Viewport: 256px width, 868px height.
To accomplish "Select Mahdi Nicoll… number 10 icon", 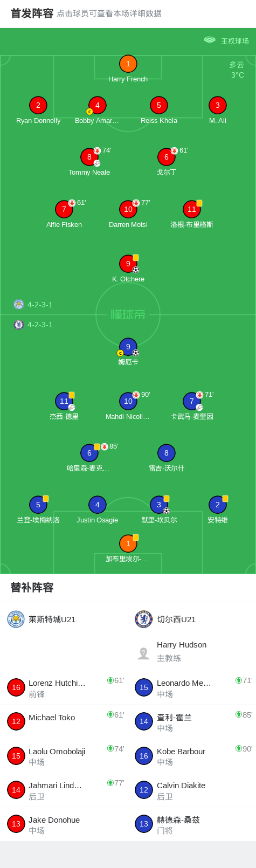I will click(128, 401).
